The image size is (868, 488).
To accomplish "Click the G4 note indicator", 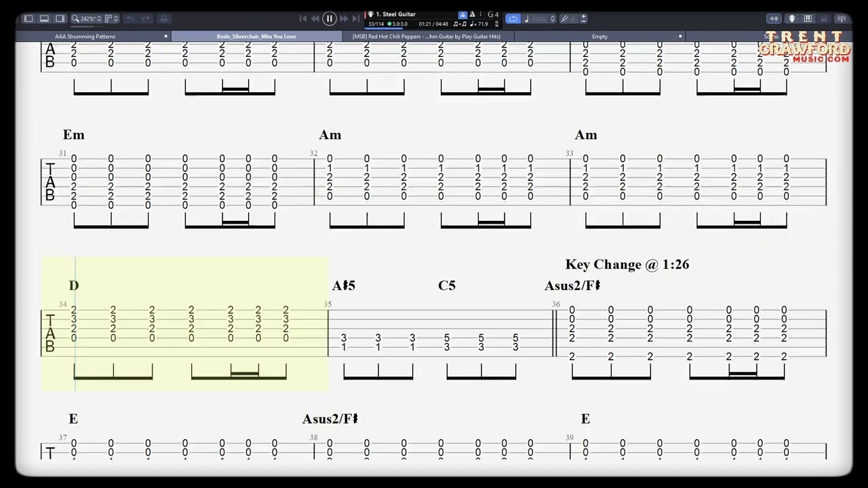I will pos(493,14).
